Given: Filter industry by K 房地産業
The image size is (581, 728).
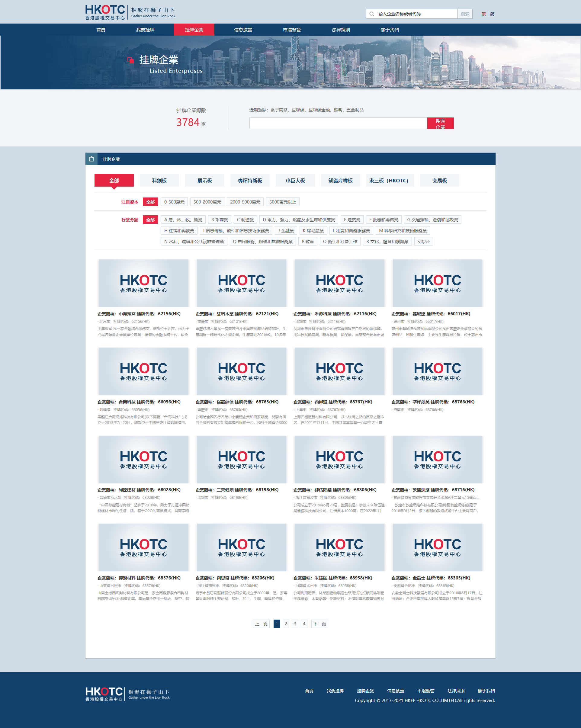Looking at the screenshot, I should point(313,231).
